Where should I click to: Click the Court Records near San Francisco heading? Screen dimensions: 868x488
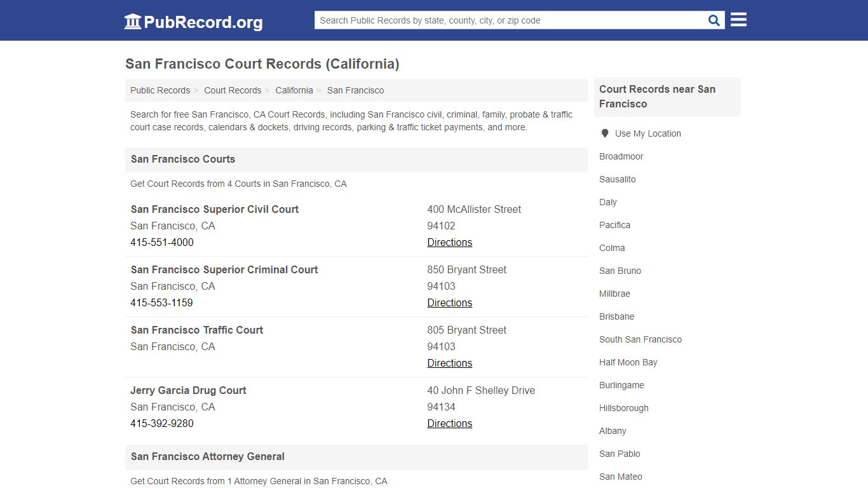[657, 97]
